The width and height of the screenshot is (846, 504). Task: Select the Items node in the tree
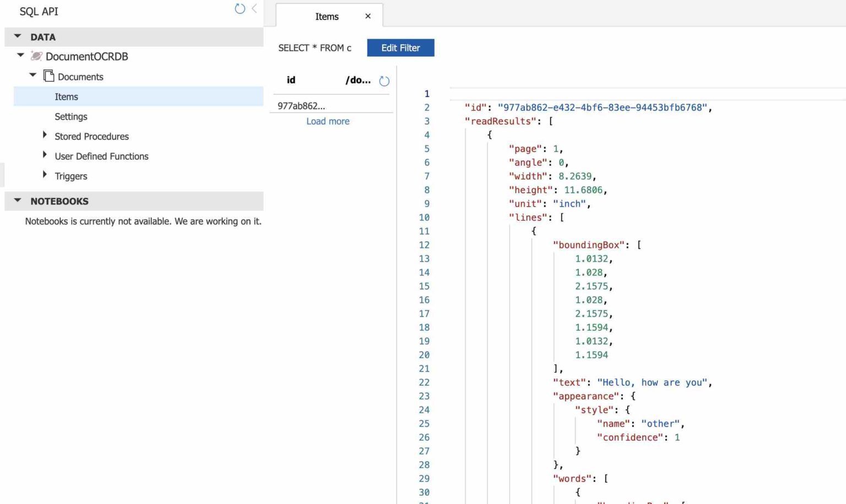67,96
